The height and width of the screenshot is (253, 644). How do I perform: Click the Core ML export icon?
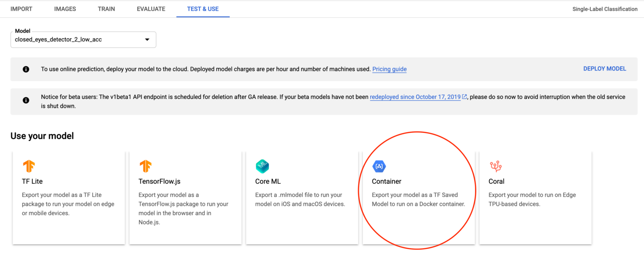tap(262, 166)
